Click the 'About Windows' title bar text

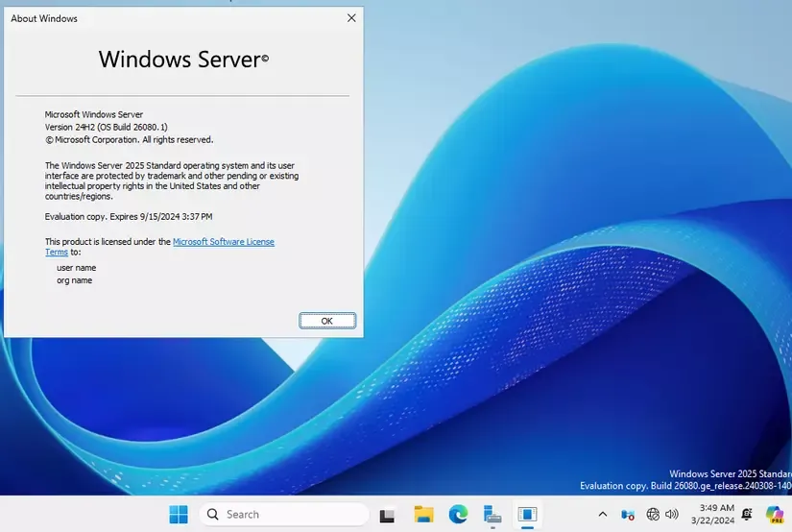click(x=44, y=18)
